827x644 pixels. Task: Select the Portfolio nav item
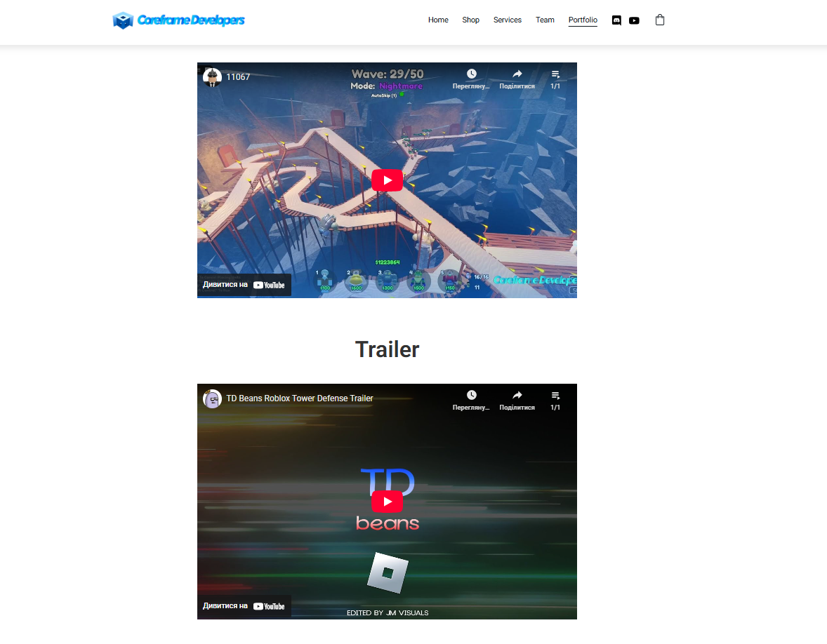pyautogui.click(x=582, y=20)
